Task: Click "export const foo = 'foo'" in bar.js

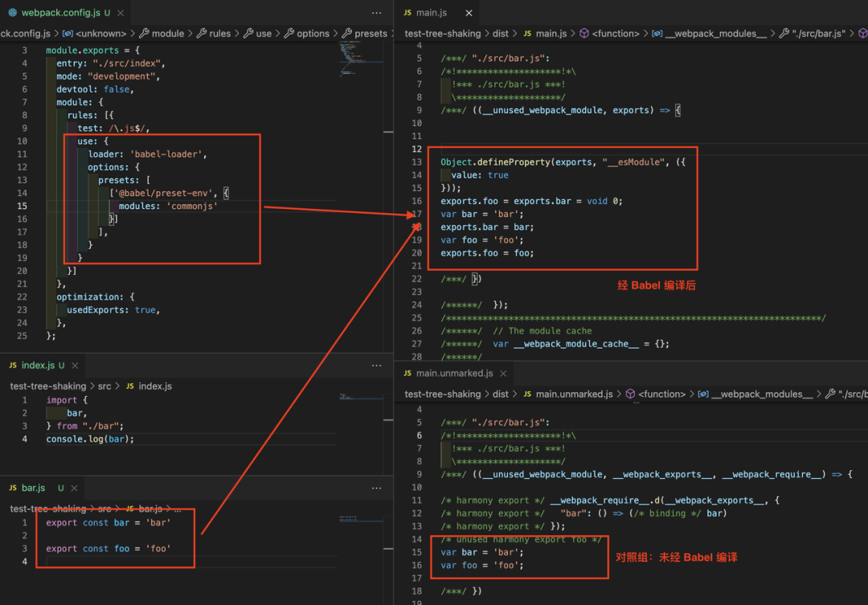Action: (108, 549)
